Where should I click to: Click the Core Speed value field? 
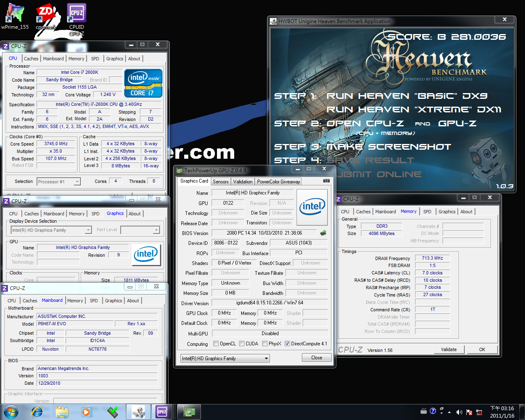[56, 144]
